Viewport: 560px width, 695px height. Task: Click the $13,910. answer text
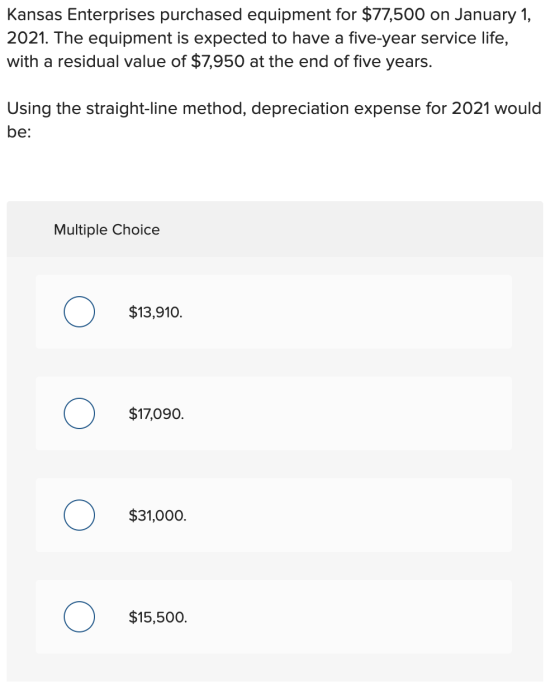156,312
